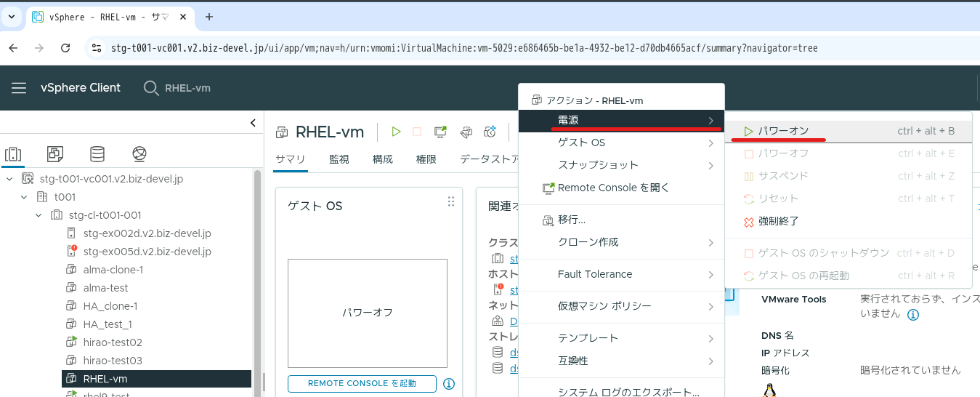The image size is (980, 397).
Task: Select システム ログのエクスポート... menu entry
Action: (622, 393)
